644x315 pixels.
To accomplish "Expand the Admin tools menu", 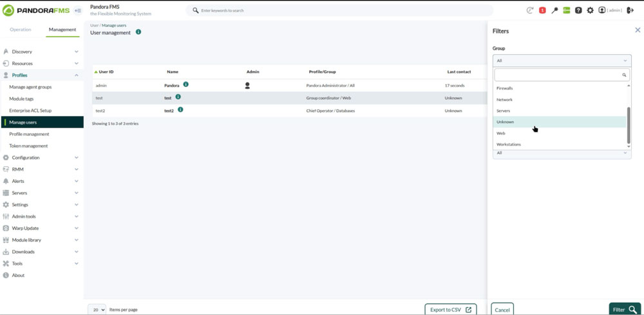I will tap(41, 216).
